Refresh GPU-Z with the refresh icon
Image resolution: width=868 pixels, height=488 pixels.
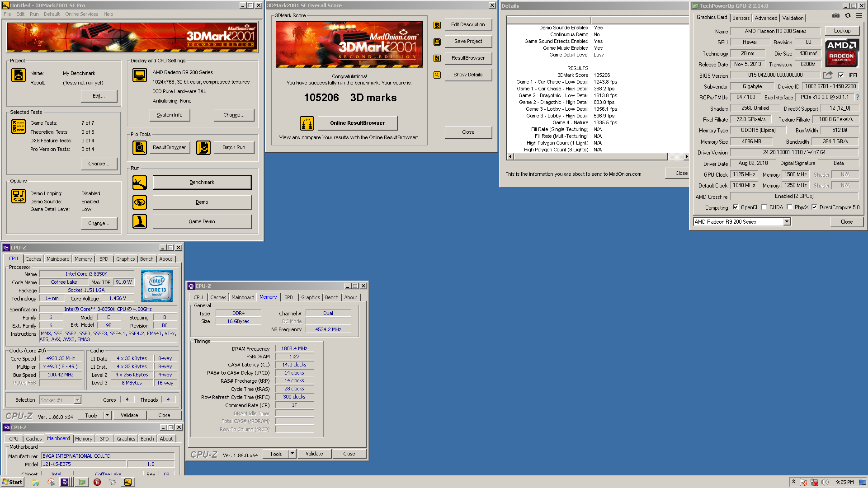click(848, 16)
